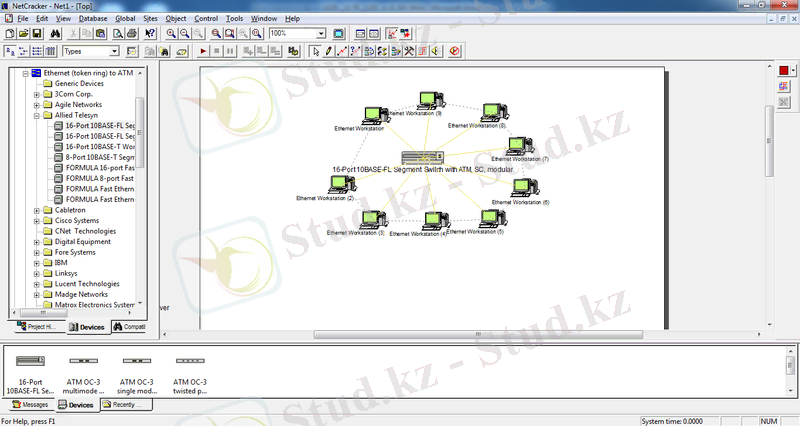Viewport: 800px width, 426px height.
Task: Start the simulation with red Play button
Action: (x=203, y=51)
